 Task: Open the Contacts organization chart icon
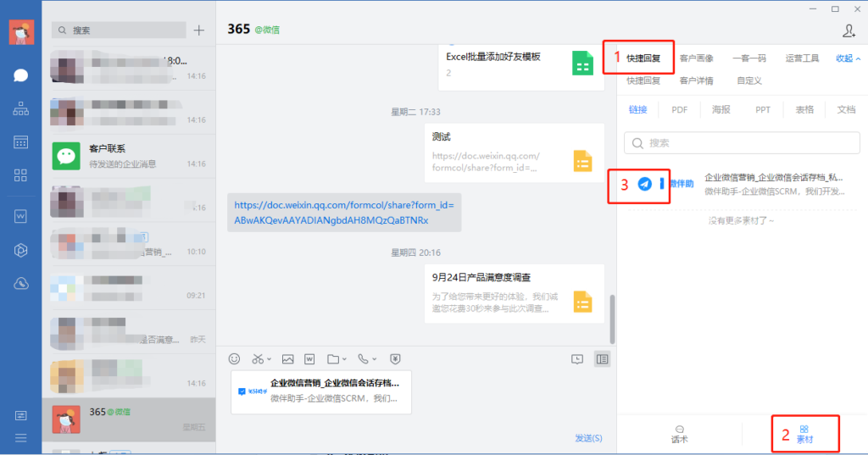20,108
